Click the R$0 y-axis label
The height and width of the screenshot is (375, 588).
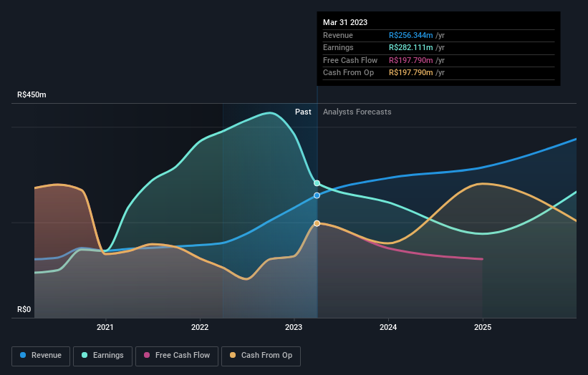(x=24, y=309)
